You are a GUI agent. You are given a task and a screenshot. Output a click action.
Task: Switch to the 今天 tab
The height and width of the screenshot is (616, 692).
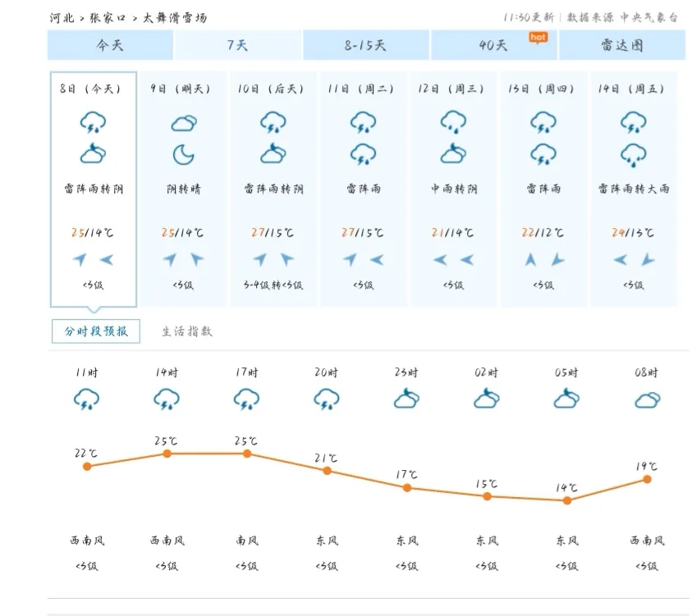click(x=110, y=44)
